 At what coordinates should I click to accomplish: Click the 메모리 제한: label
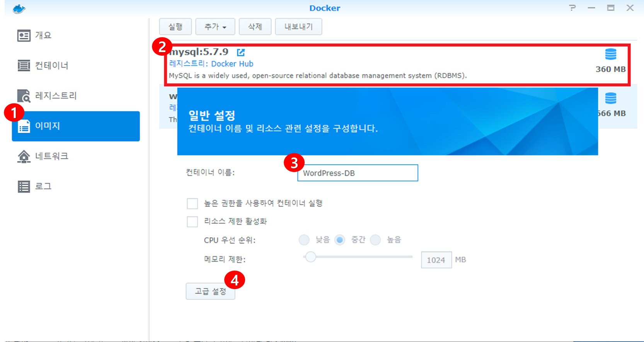(225, 259)
